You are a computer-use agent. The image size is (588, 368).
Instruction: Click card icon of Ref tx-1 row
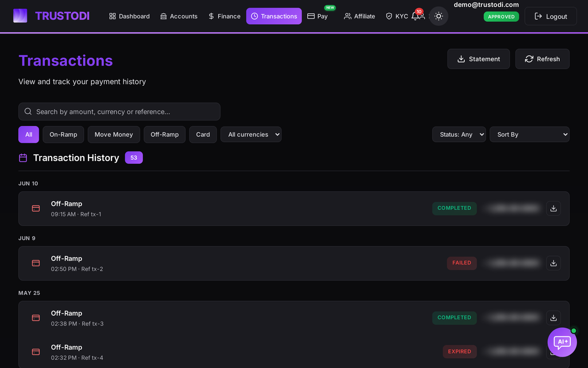click(36, 208)
